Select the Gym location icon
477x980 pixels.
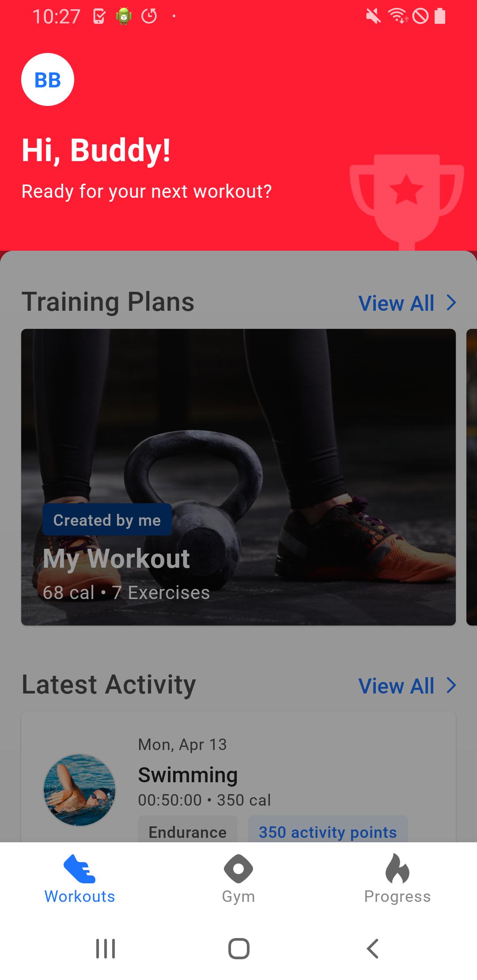(x=238, y=869)
